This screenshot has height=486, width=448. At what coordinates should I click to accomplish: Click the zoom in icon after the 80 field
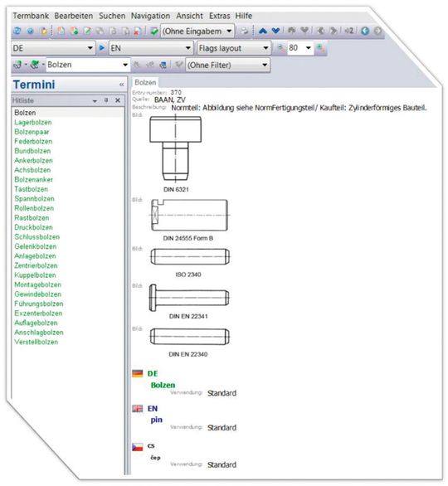click(320, 48)
